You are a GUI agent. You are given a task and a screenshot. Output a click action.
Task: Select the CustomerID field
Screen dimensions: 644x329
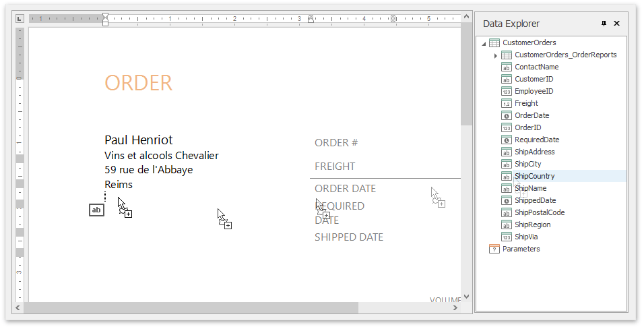click(534, 79)
